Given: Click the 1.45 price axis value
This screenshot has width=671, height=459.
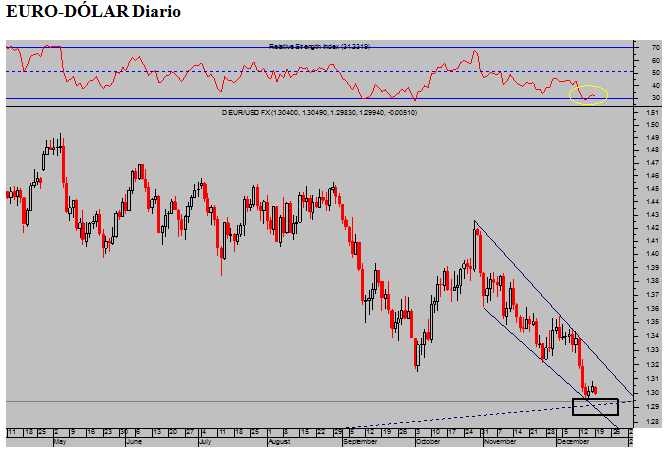Looking at the screenshot, I should (x=652, y=188).
